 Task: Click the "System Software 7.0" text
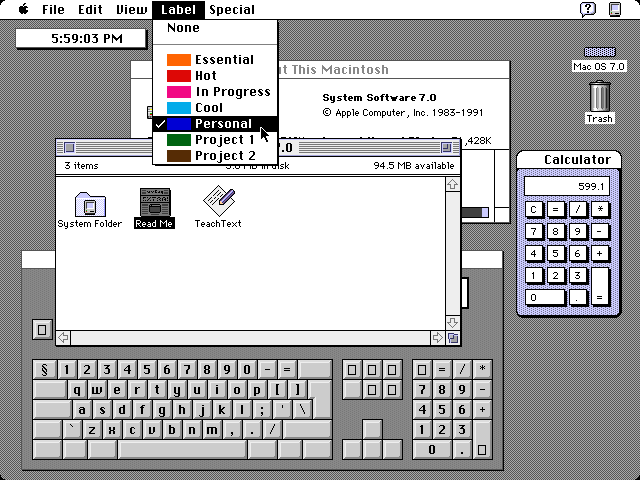click(x=379, y=98)
